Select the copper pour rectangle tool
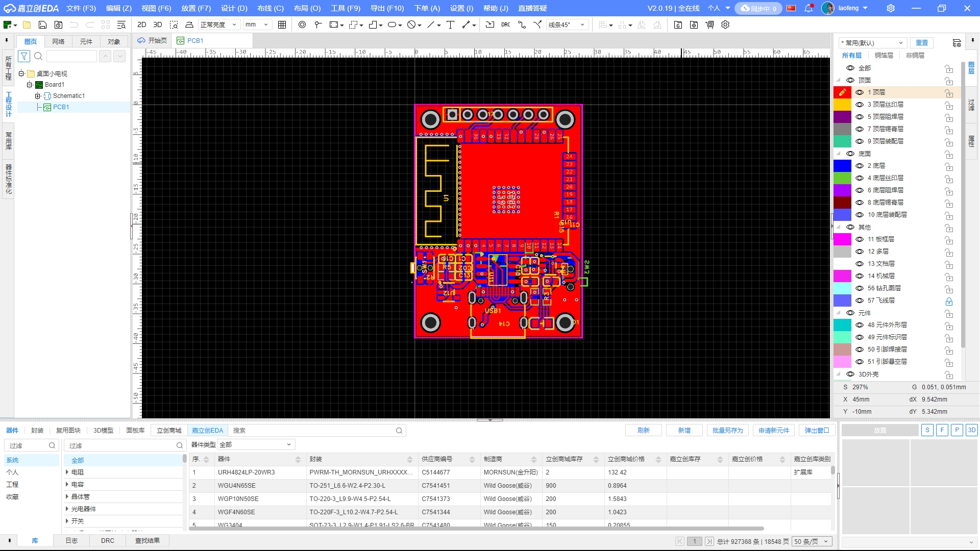This screenshot has height=551, width=980. click(334, 24)
